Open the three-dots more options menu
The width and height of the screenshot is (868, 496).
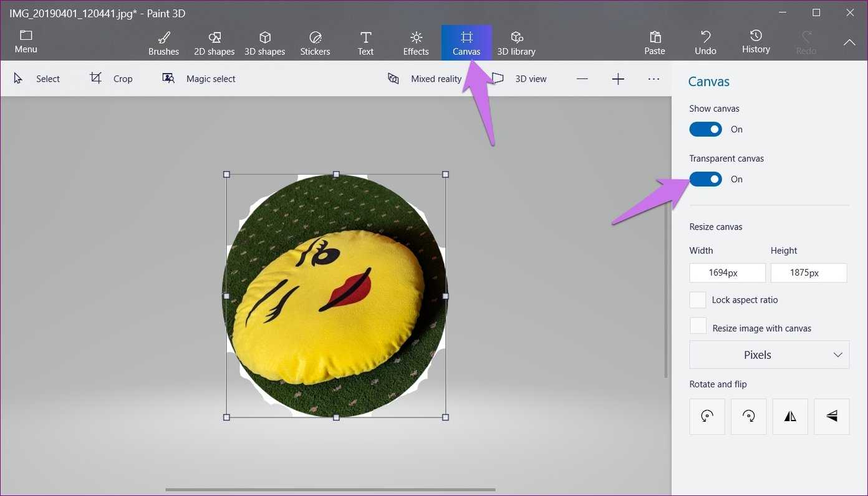click(x=653, y=79)
